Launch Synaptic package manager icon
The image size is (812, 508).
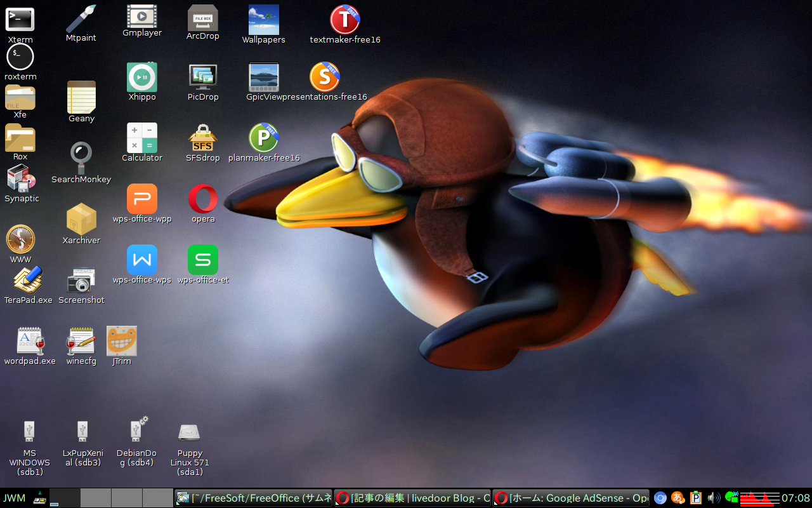click(21, 178)
